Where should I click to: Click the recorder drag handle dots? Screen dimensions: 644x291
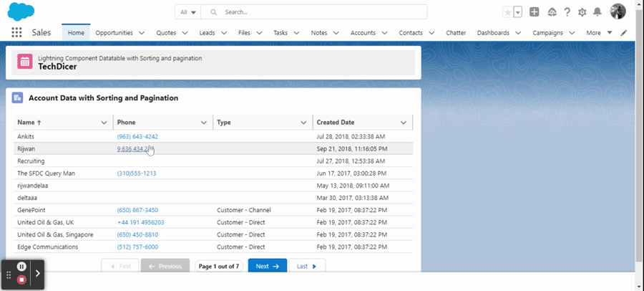9,274
